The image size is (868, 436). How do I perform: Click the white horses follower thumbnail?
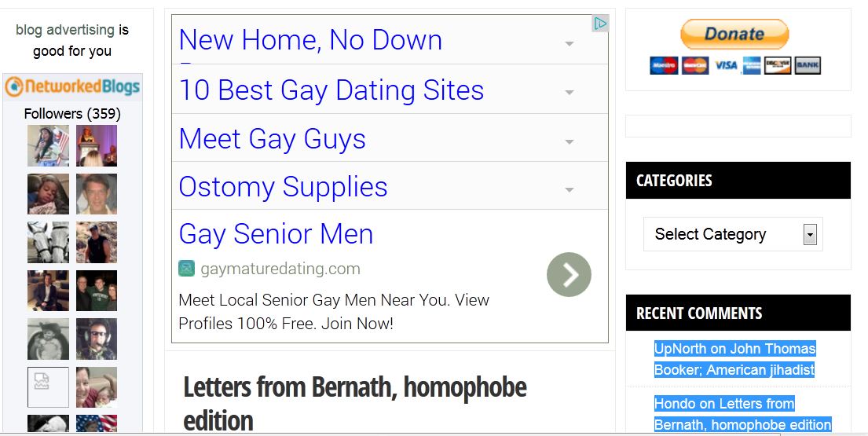pos(48,242)
